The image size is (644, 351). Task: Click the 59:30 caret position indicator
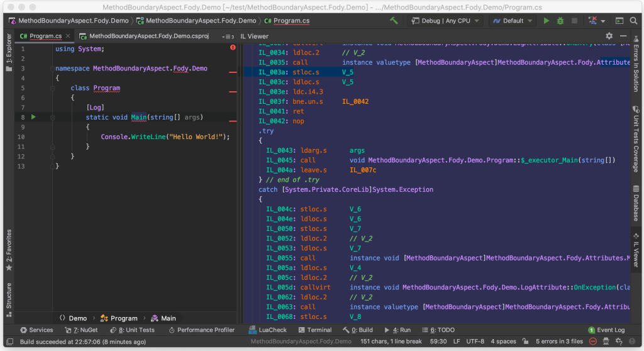438,342
